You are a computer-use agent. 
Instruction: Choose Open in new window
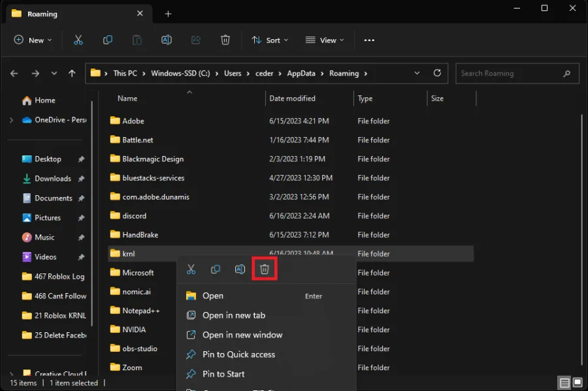267,335
